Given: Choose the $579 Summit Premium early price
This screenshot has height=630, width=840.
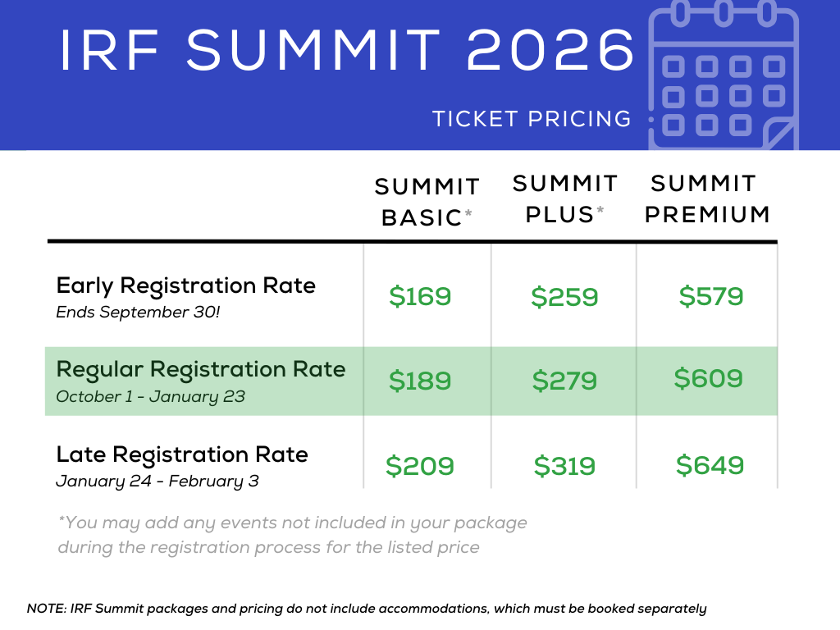Looking at the screenshot, I should [x=711, y=296].
